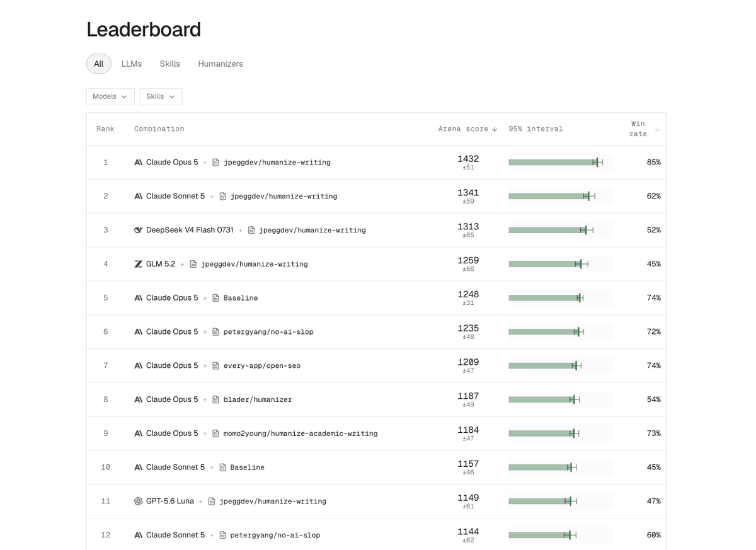Click document icon in GLM 5.2 row
Screen dimensions: 756x550
tap(193, 264)
